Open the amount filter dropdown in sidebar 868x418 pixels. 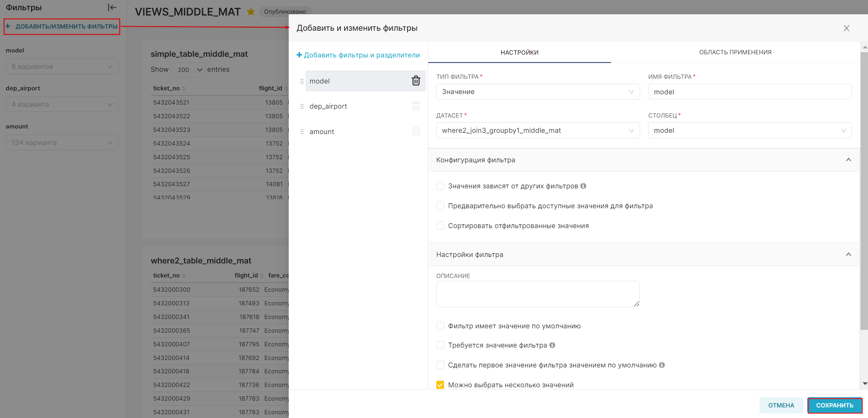62,143
